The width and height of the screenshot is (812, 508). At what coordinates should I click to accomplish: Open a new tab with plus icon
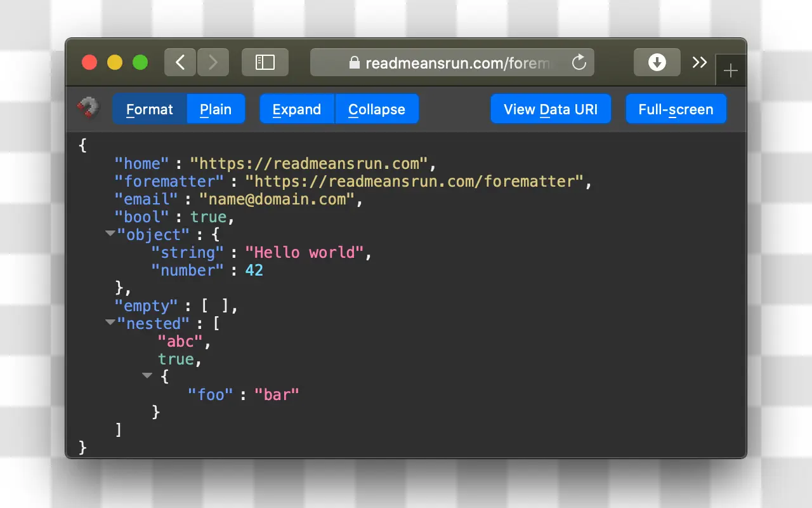(731, 70)
